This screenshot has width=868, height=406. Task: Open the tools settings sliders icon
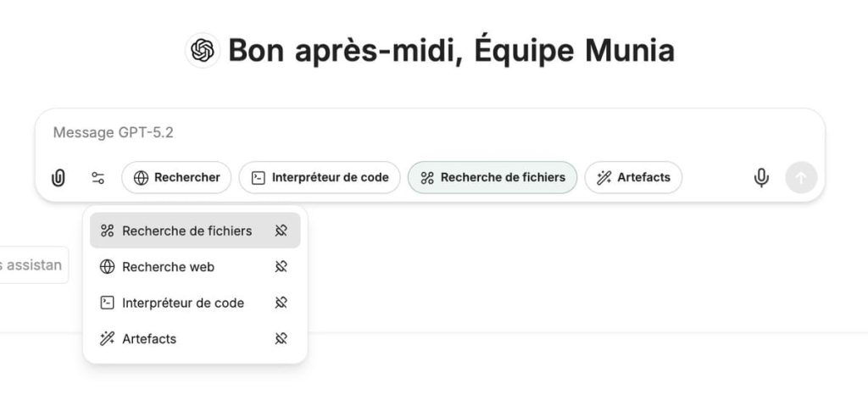(98, 178)
